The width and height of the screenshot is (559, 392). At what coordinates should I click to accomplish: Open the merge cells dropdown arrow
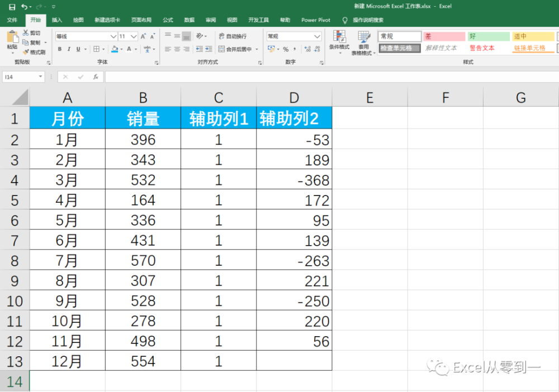pyautogui.click(x=257, y=49)
